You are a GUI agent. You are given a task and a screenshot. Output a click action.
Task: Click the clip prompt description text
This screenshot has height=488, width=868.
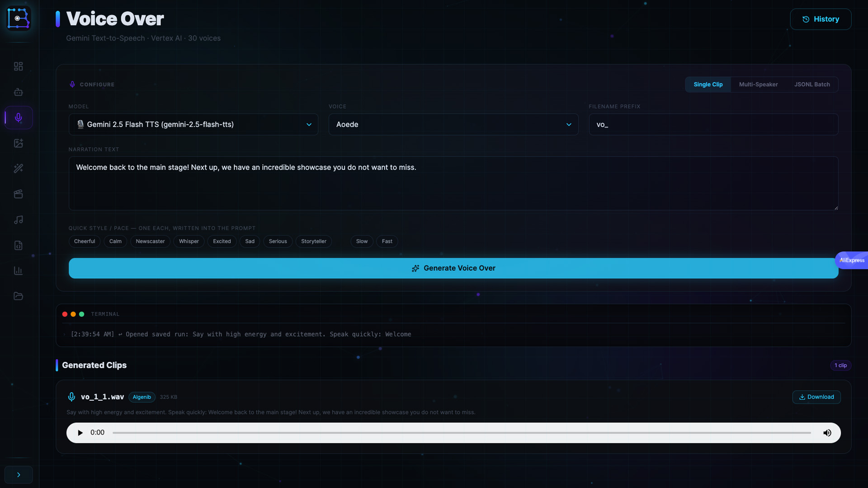point(271,413)
